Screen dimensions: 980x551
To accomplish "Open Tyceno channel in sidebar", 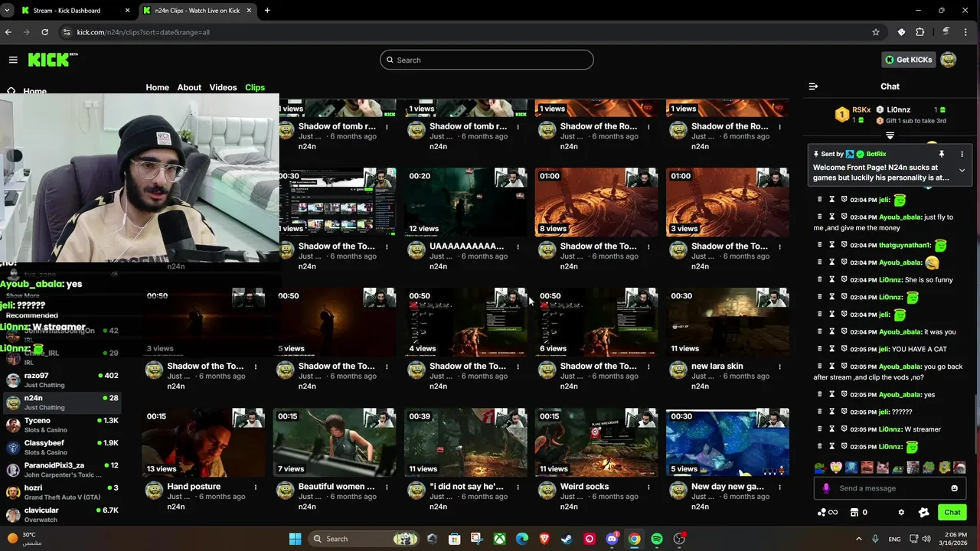I will pos(63,425).
